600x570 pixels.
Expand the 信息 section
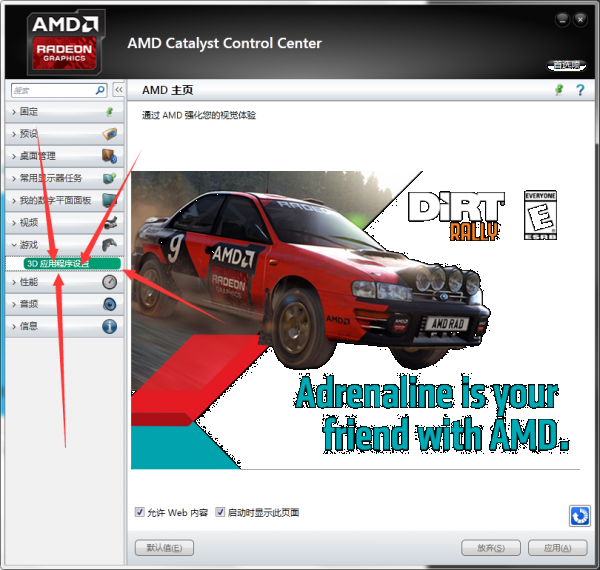tap(64, 326)
